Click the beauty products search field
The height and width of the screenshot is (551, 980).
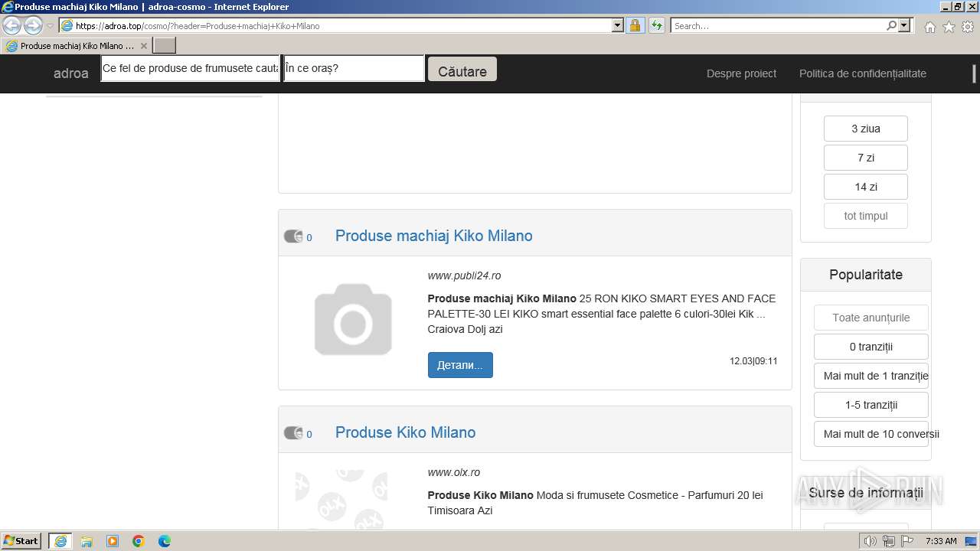pyautogui.click(x=191, y=68)
